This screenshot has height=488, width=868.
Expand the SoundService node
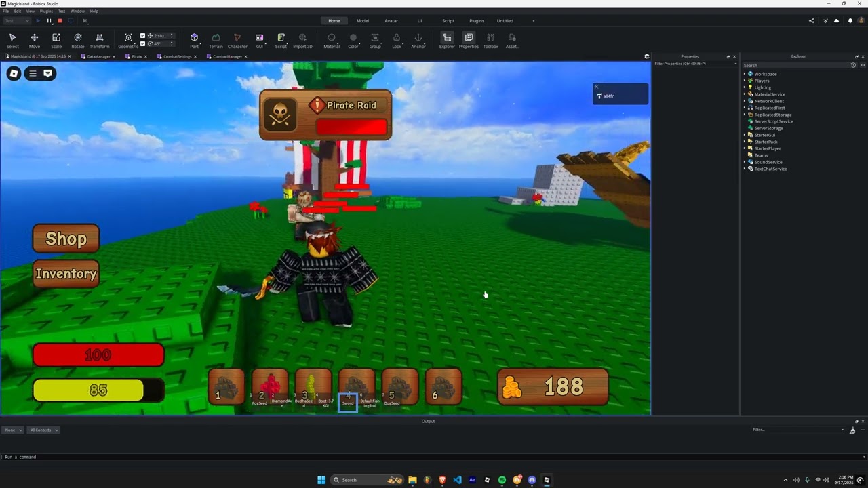click(x=745, y=162)
